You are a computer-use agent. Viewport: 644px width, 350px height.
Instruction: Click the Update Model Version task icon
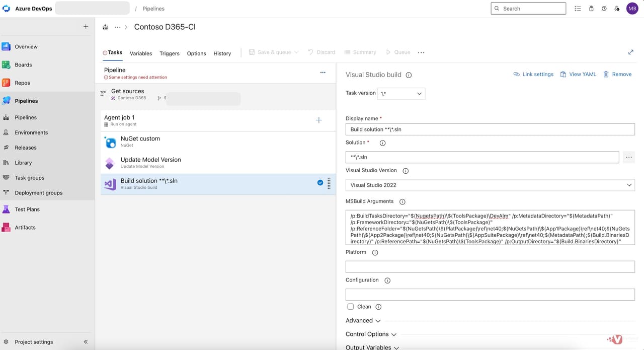click(110, 163)
